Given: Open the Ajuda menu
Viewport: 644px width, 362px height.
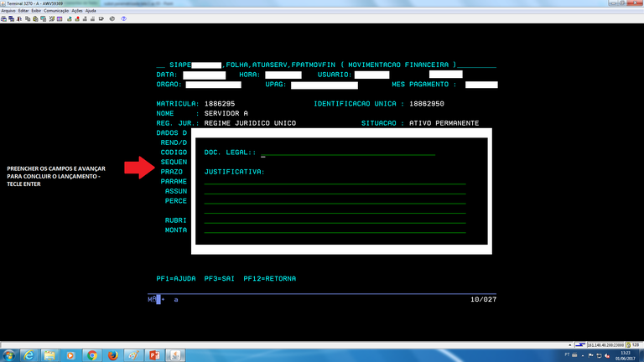Looking at the screenshot, I should pos(91,11).
